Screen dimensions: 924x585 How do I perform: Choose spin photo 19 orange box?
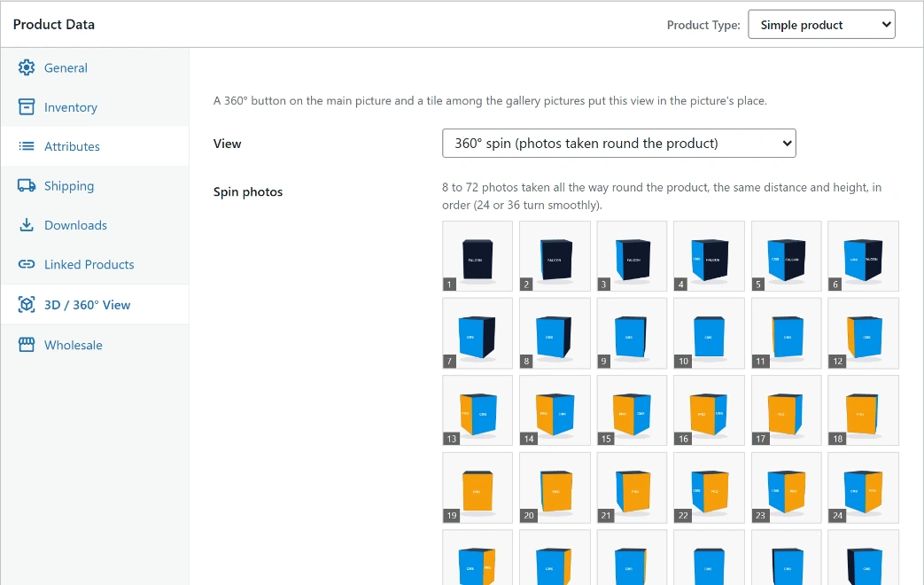tap(478, 487)
